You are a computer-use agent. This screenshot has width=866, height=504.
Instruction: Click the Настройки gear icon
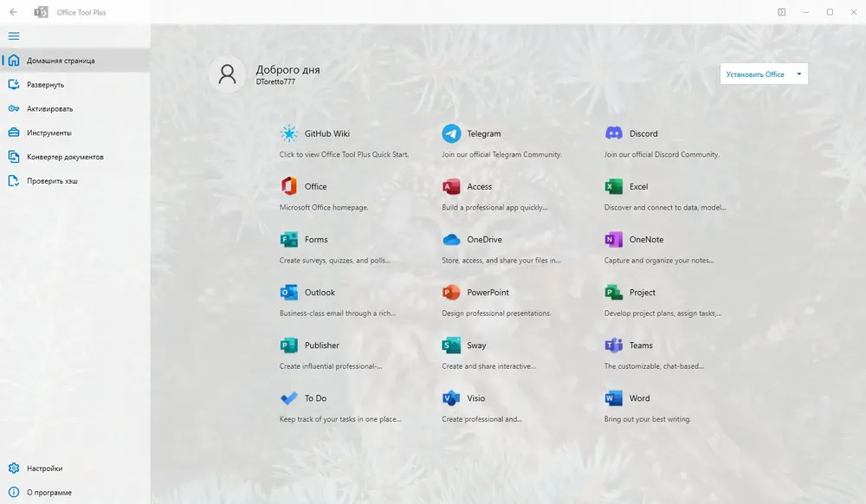tap(14, 468)
